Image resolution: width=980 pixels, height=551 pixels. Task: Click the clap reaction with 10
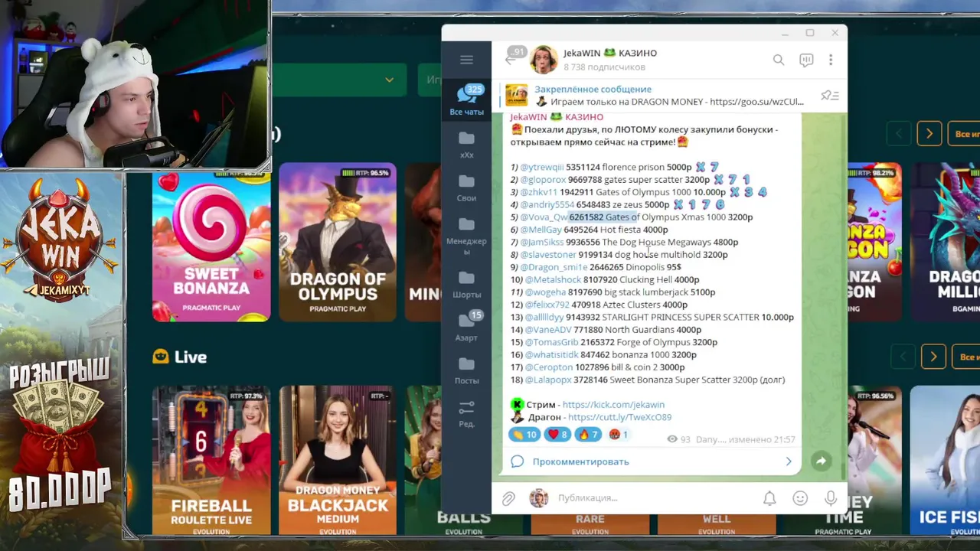click(524, 435)
